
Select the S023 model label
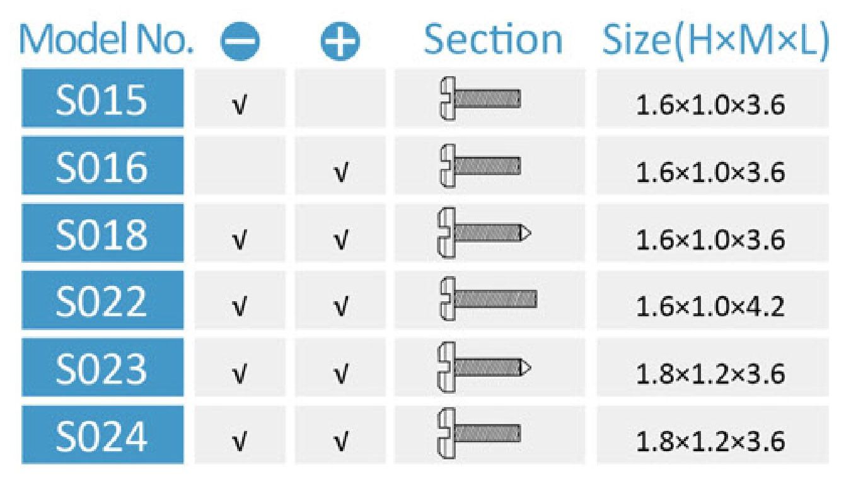(x=103, y=367)
